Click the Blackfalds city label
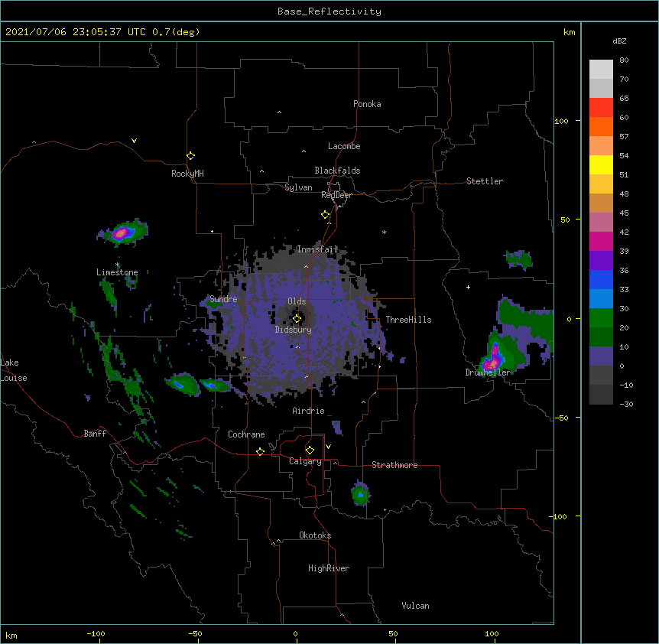Viewport: 659px width, 644px height. coord(337,171)
